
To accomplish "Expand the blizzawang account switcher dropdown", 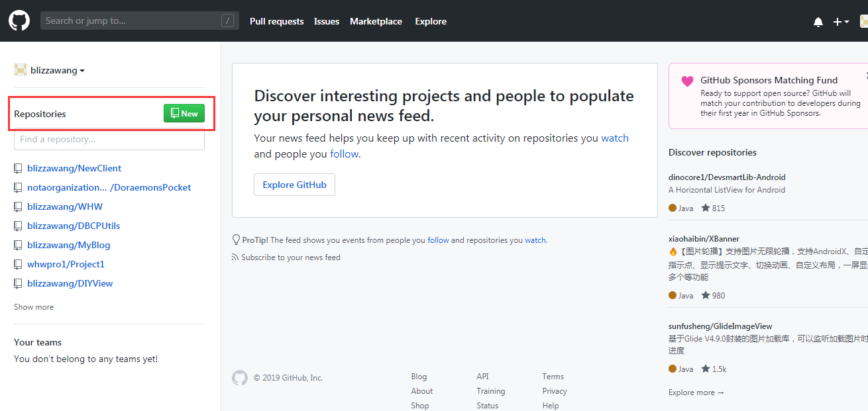I will 58,71.
